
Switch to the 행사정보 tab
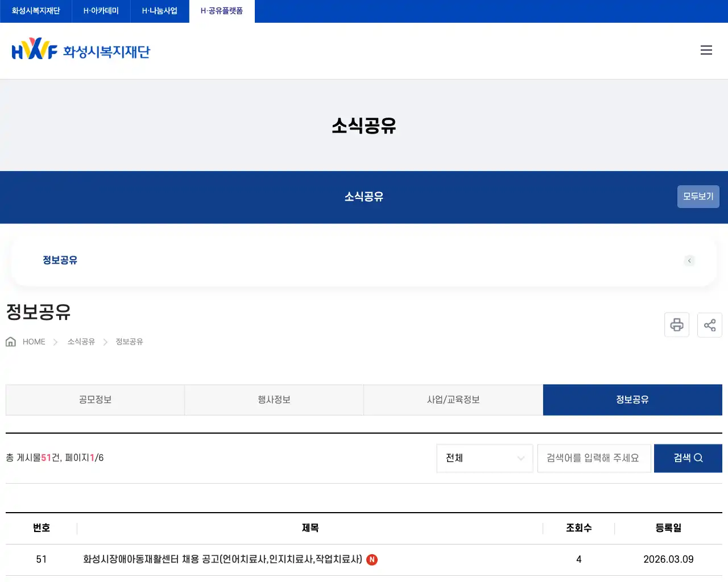click(x=274, y=400)
